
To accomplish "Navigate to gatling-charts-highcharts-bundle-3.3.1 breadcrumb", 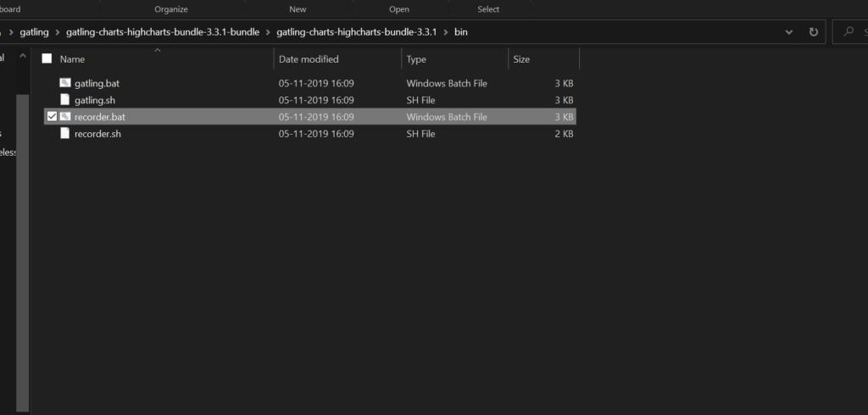I will click(x=357, y=32).
